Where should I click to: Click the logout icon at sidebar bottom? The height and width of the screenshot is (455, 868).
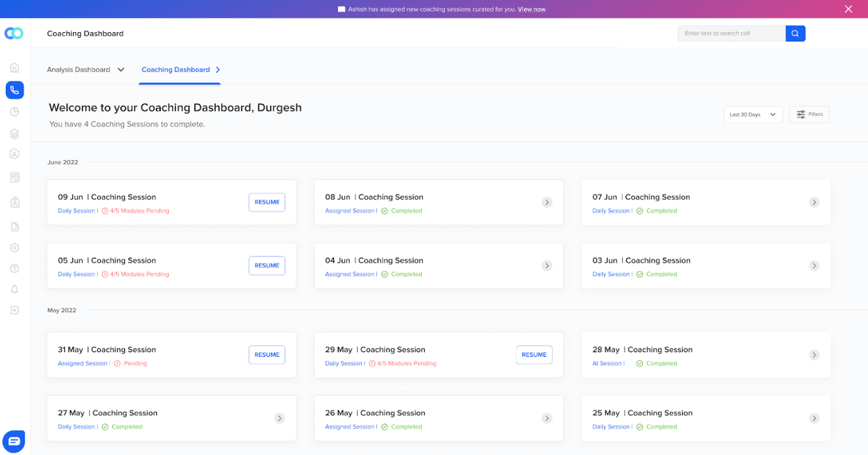[14, 309]
